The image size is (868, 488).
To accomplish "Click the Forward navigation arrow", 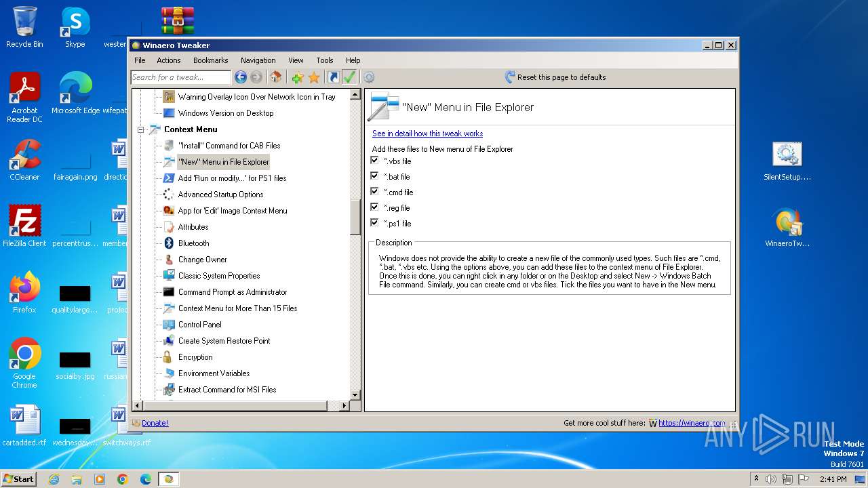I will point(256,77).
